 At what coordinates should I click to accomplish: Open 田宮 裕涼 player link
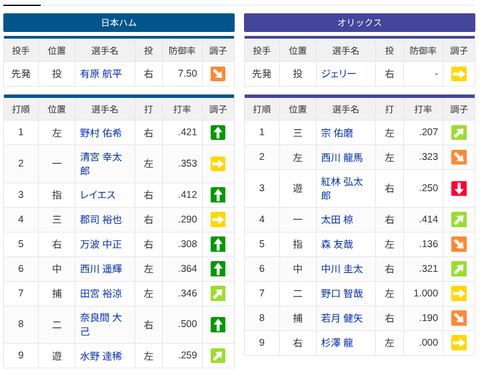click(101, 293)
